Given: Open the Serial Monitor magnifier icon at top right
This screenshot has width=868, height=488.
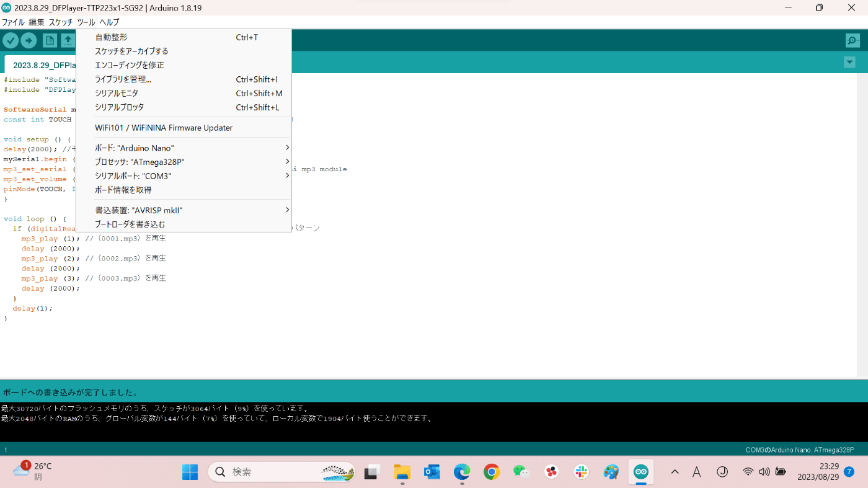Looking at the screenshot, I should click(852, 40).
